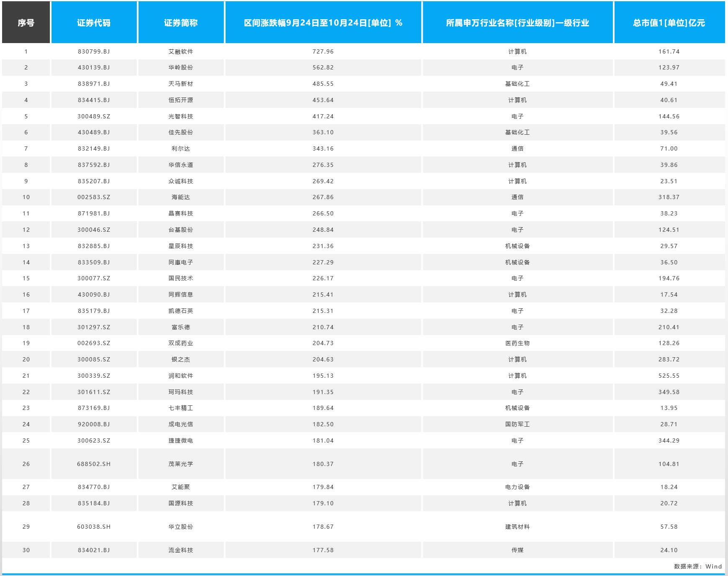Click the name cell 润和软件
The width and height of the screenshot is (728, 576).
(181, 376)
